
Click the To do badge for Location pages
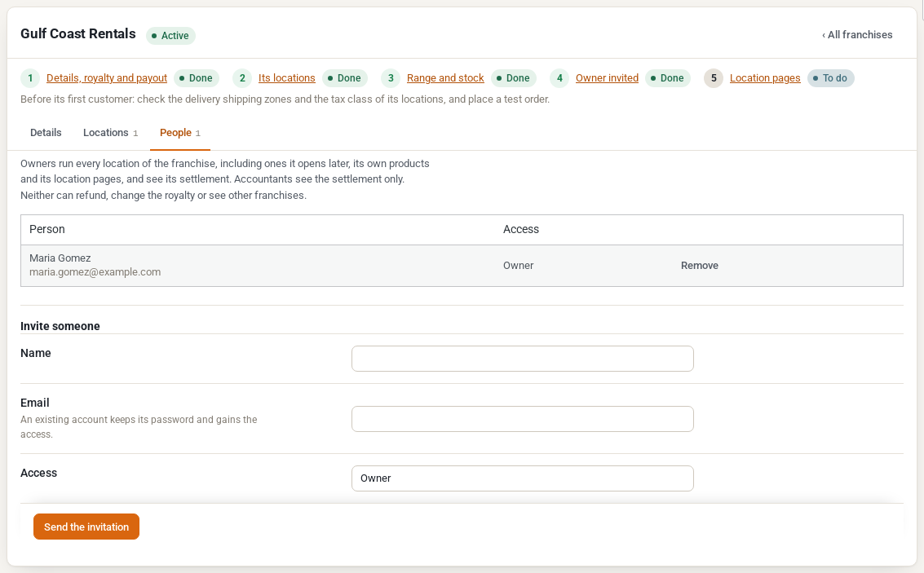point(830,77)
